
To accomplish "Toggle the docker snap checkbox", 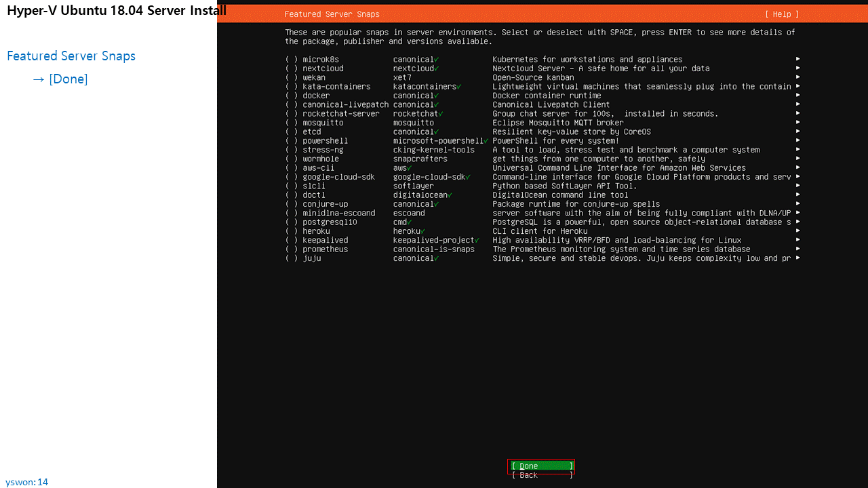I will 292,96.
